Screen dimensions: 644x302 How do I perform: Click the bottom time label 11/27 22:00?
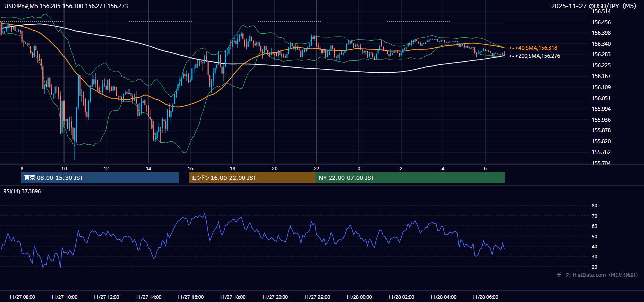point(316,297)
